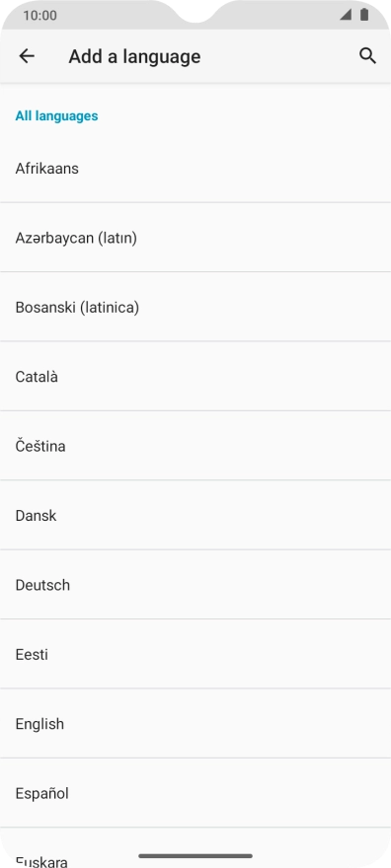Select Bosanski (latinica) language
Screen dimensions: 391x868
click(195, 307)
